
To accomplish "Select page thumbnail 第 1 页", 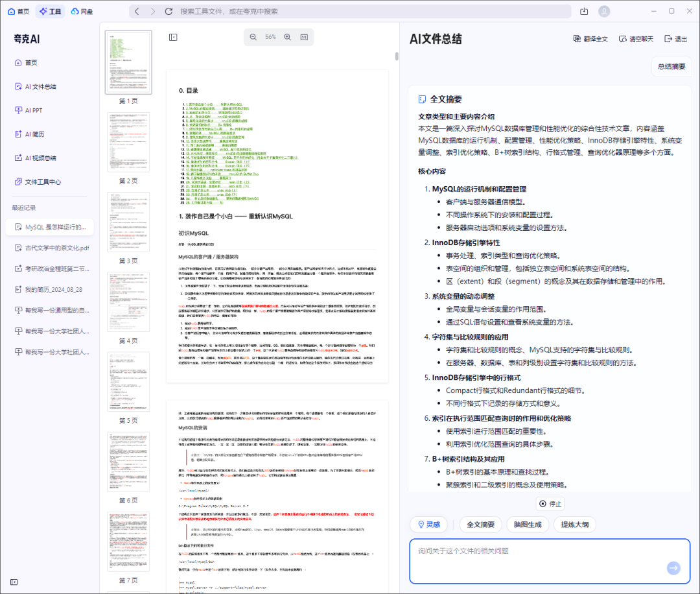I will click(128, 62).
